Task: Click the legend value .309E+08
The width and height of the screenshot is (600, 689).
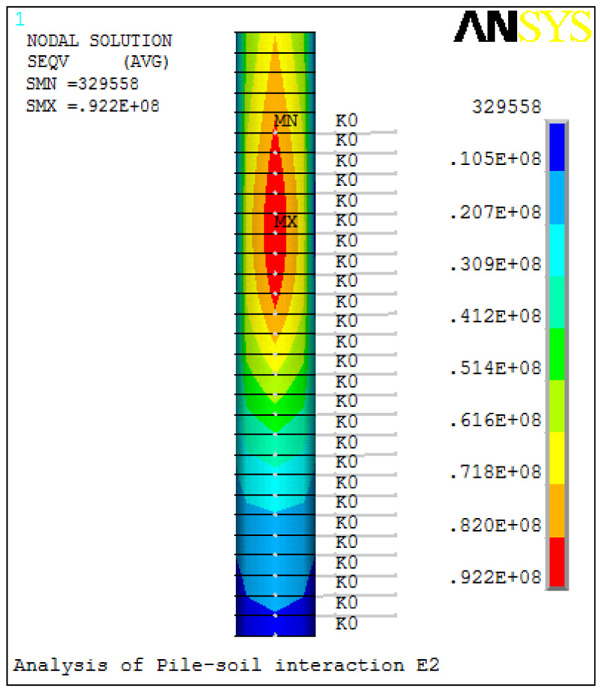Action: (x=496, y=265)
